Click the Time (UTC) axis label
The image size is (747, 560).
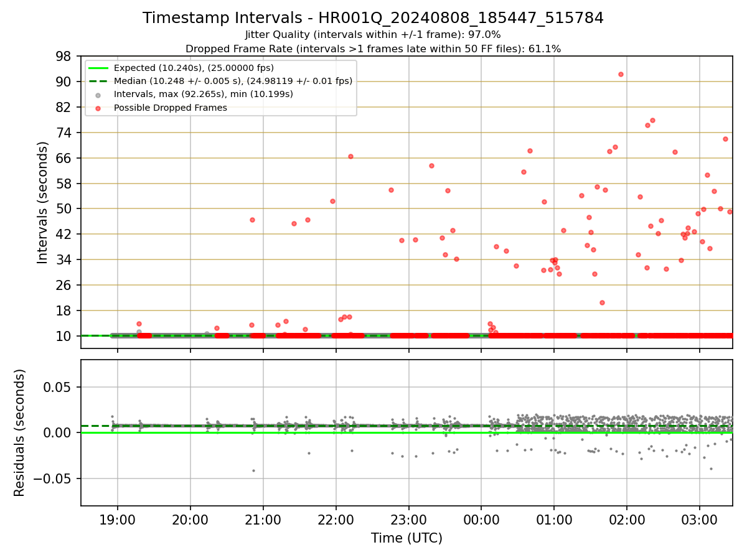[406, 538]
